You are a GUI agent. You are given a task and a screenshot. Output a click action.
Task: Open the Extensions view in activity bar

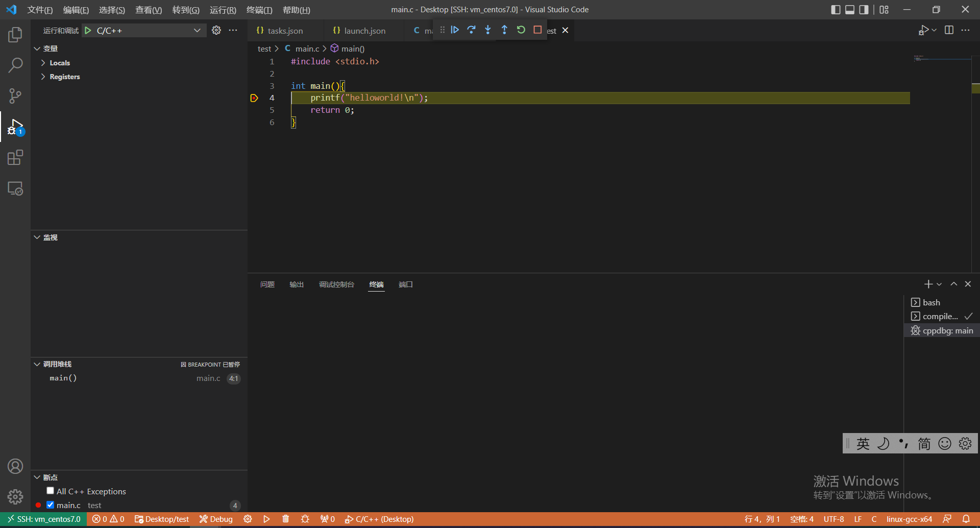[x=15, y=157]
